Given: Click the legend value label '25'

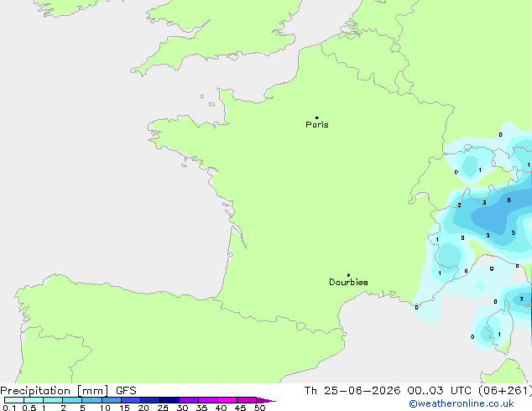Looking at the screenshot, I should click(163, 408).
